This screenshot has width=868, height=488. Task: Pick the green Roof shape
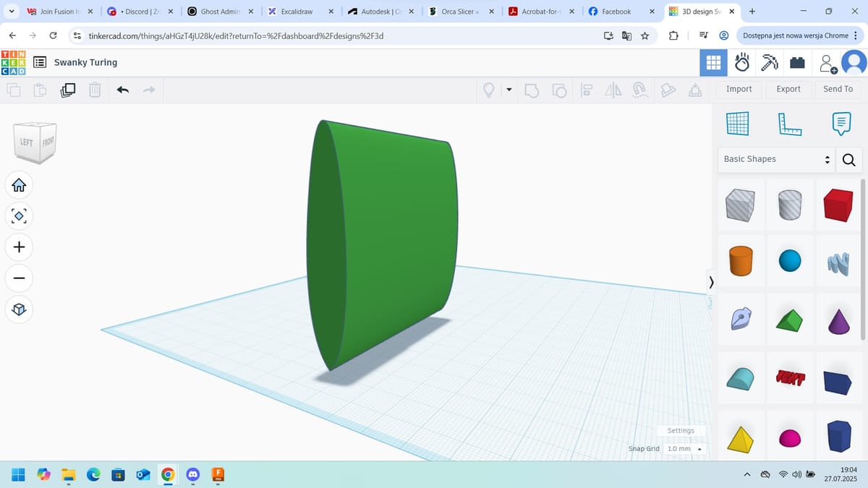click(x=790, y=320)
